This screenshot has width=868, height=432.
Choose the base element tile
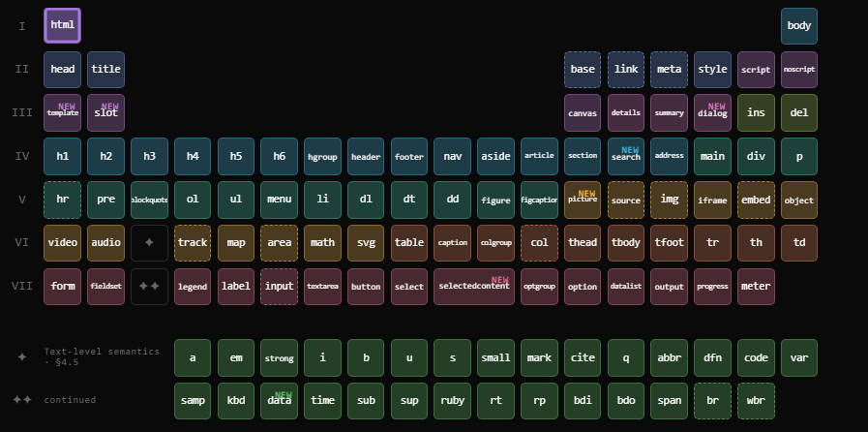tap(583, 70)
